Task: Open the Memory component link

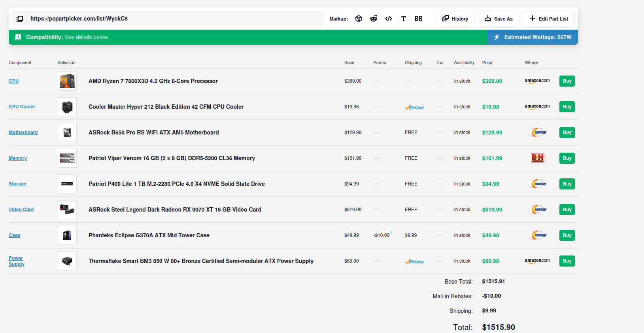Action: [18, 158]
